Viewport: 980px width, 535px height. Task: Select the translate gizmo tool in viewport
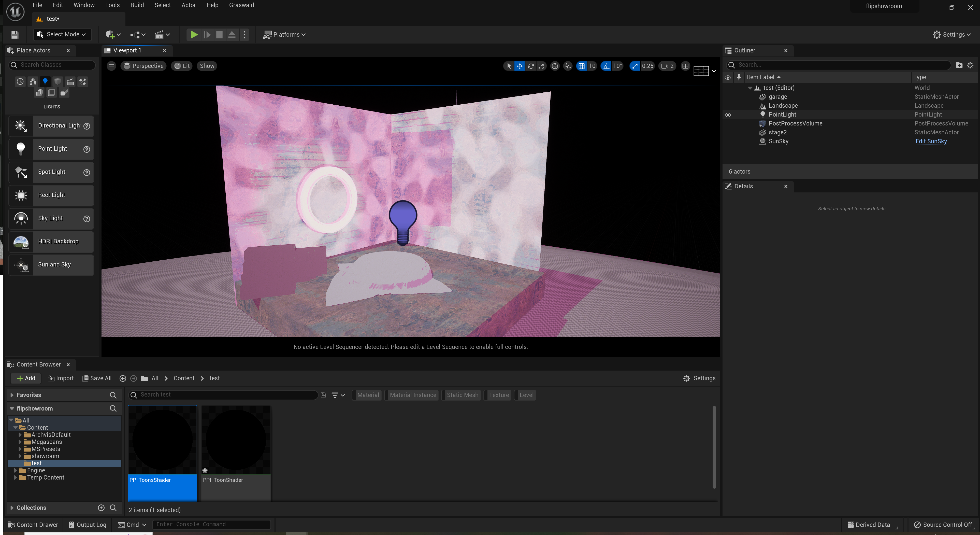519,66
